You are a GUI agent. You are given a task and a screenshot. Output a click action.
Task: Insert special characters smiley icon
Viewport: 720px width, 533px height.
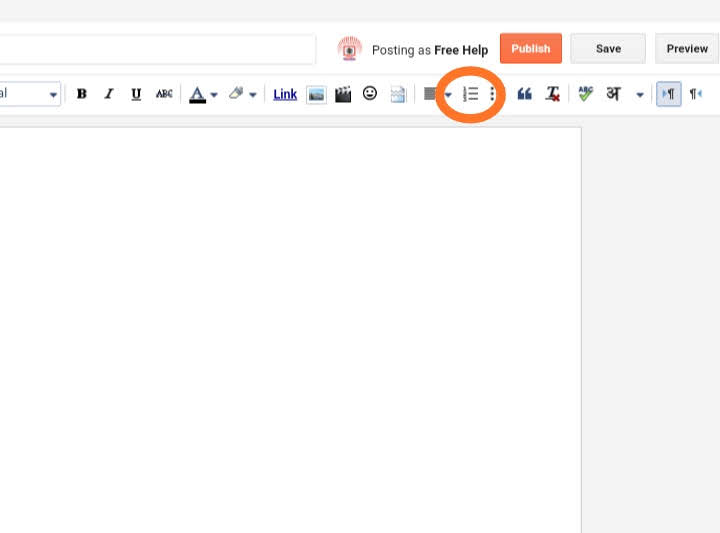pos(370,94)
